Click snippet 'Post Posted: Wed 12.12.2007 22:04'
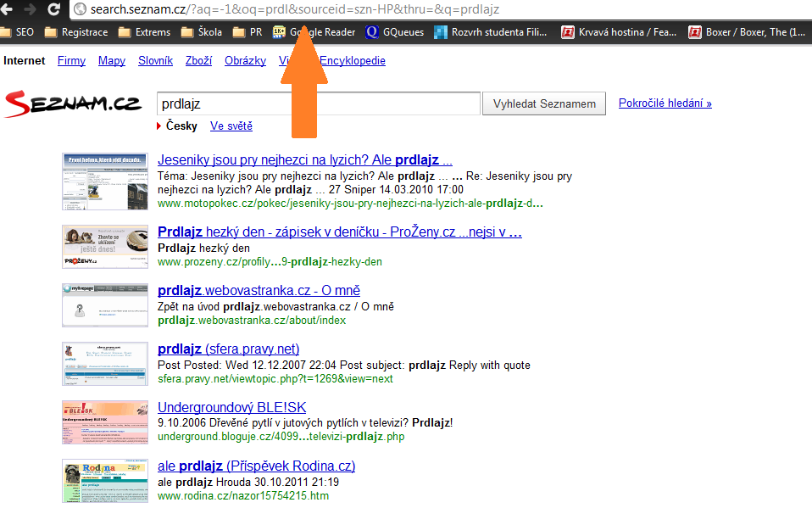The image size is (812, 508). click(x=344, y=366)
